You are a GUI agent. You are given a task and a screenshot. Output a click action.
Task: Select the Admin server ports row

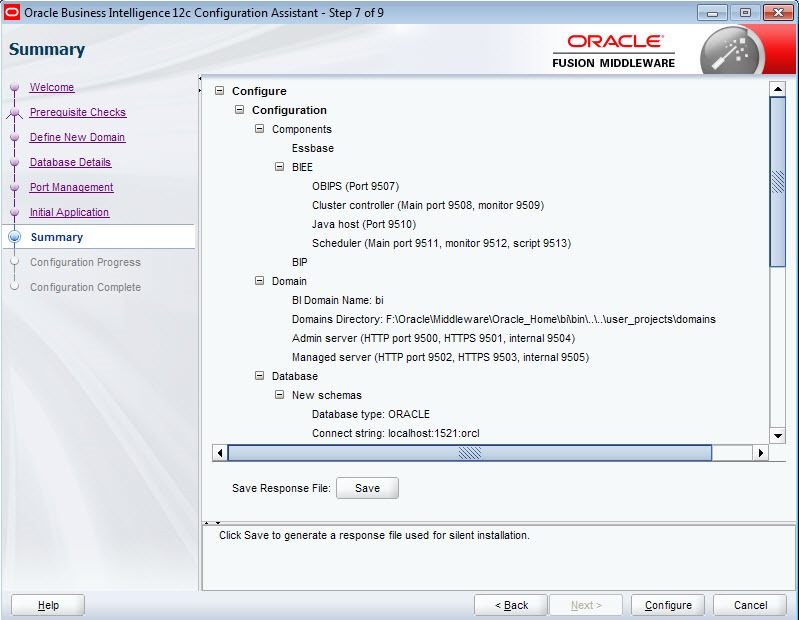pos(433,338)
